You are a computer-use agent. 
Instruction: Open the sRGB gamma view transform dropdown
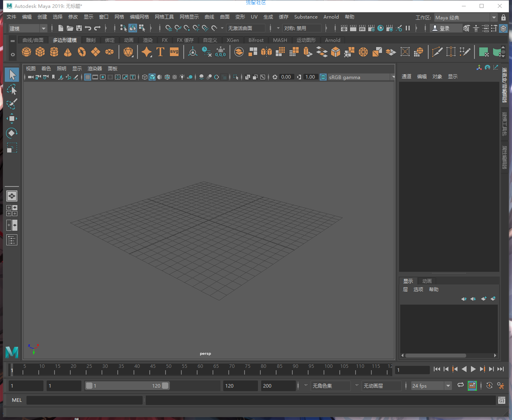[361, 77]
